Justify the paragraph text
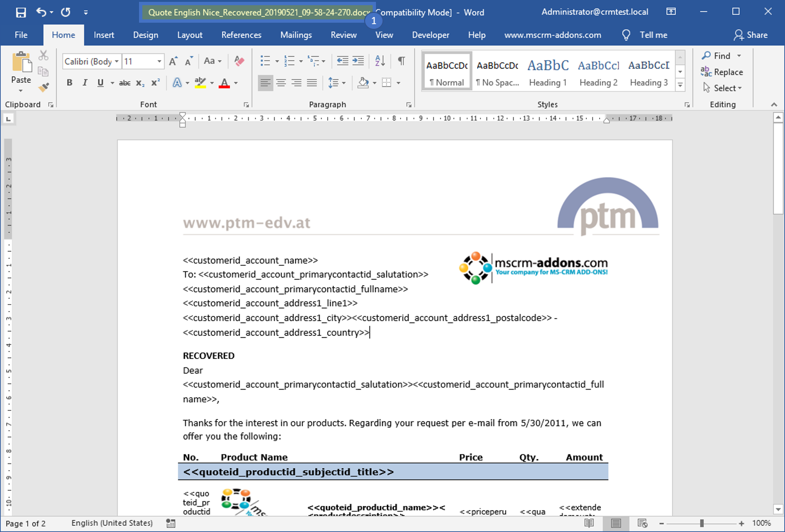 coord(312,83)
